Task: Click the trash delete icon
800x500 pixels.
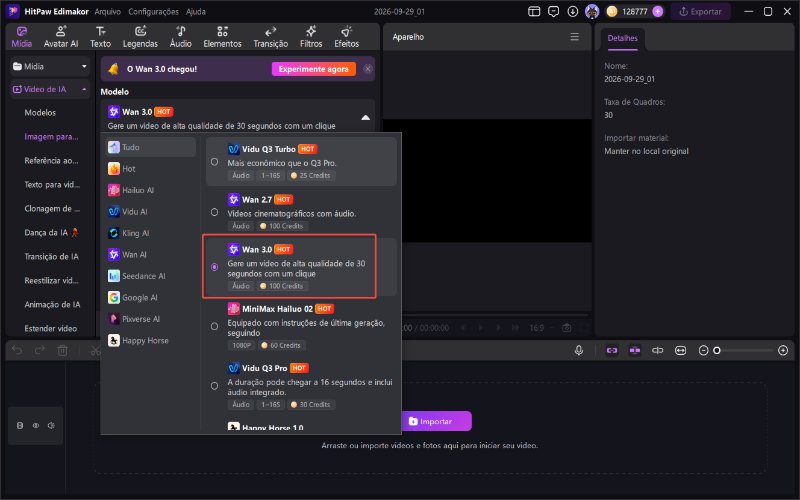Action: click(62, 351)
